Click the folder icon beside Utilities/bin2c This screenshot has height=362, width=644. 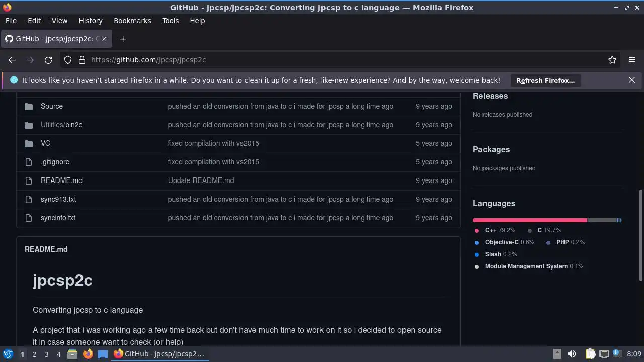click(x=29, y=125)
